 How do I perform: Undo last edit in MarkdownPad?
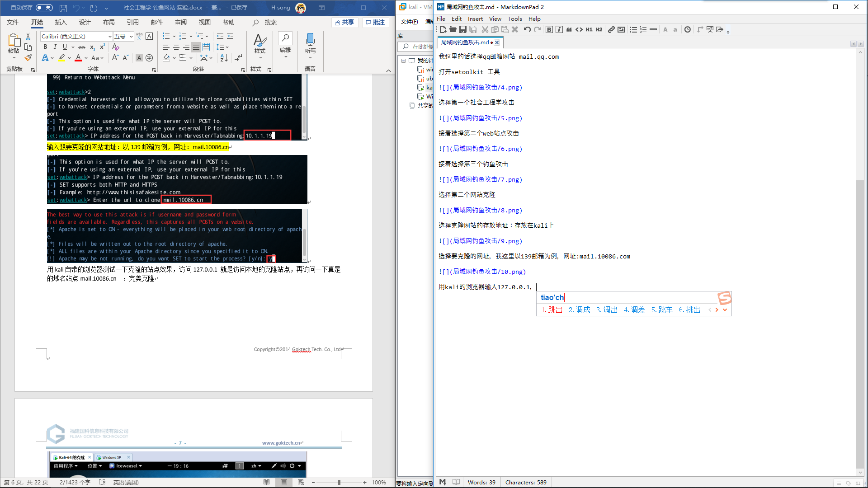pos(527,29)
